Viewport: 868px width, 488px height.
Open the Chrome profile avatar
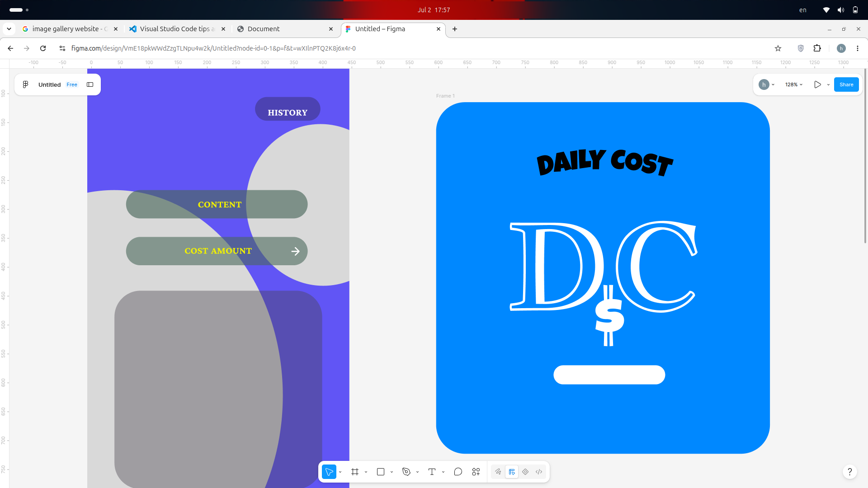point(841,48)
